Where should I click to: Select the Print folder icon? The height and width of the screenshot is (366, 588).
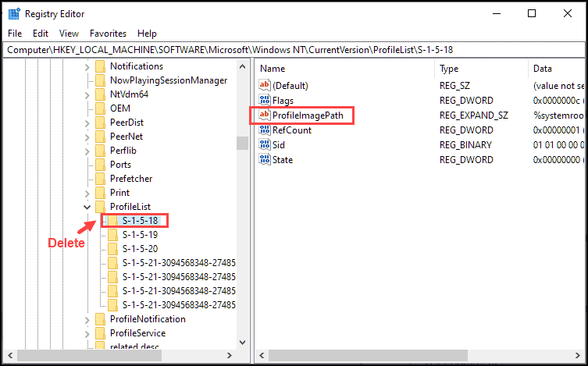tap(100, 193)
